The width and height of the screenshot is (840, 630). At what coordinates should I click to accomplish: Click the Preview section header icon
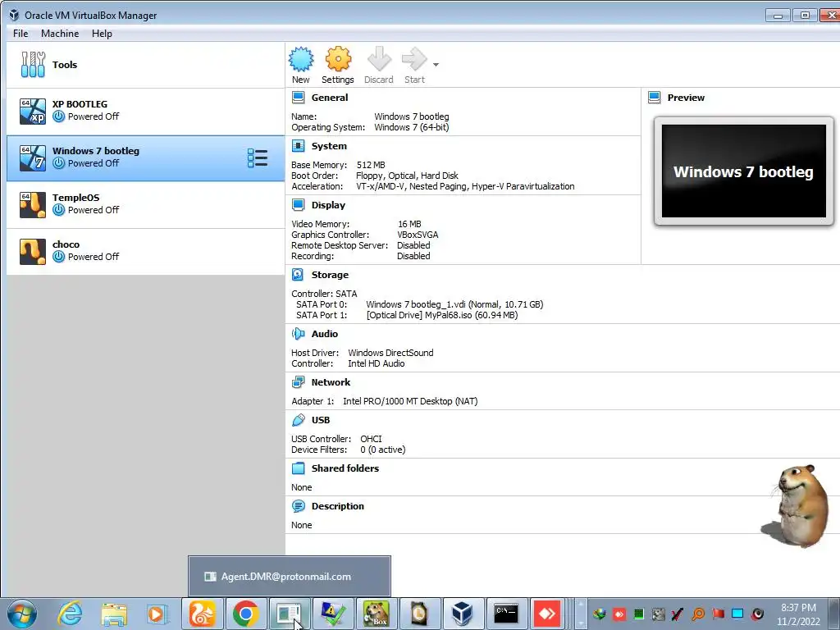click(654, 98)
